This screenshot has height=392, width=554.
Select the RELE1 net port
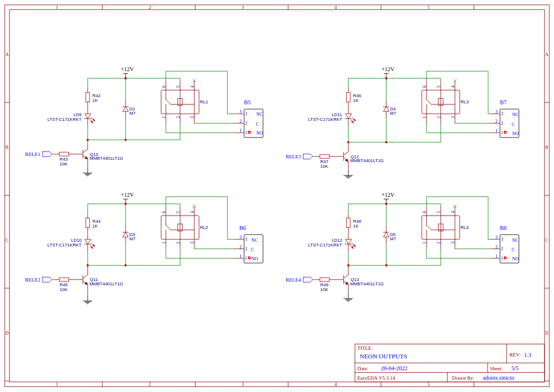tap(47, 154)
